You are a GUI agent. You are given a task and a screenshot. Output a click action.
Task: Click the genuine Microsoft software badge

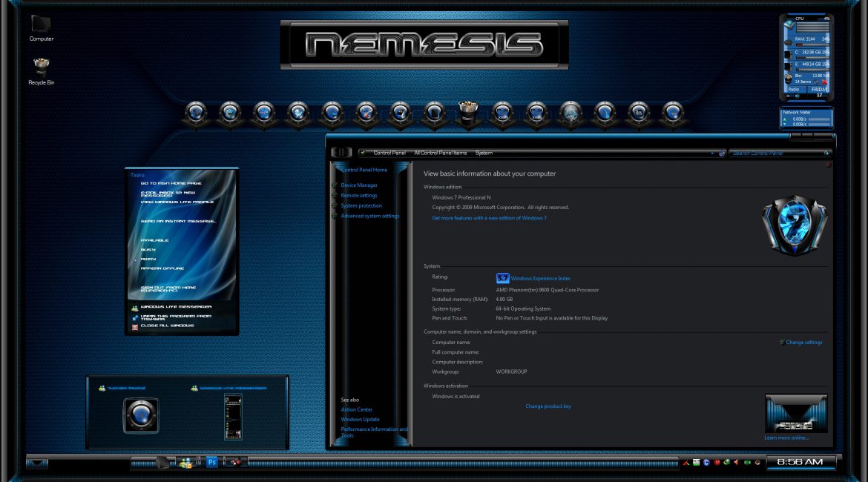pos(796,413)
